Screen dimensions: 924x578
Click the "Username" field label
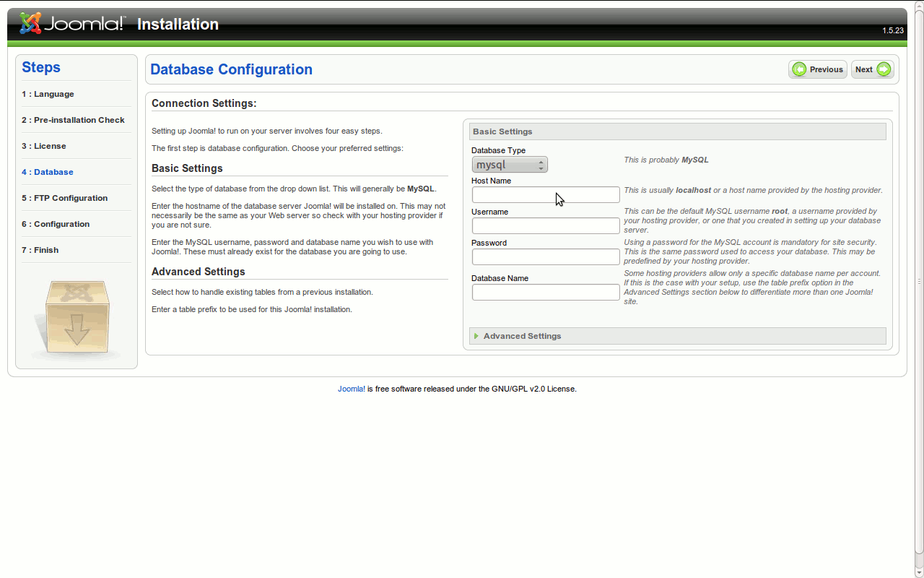coord(490,212)
